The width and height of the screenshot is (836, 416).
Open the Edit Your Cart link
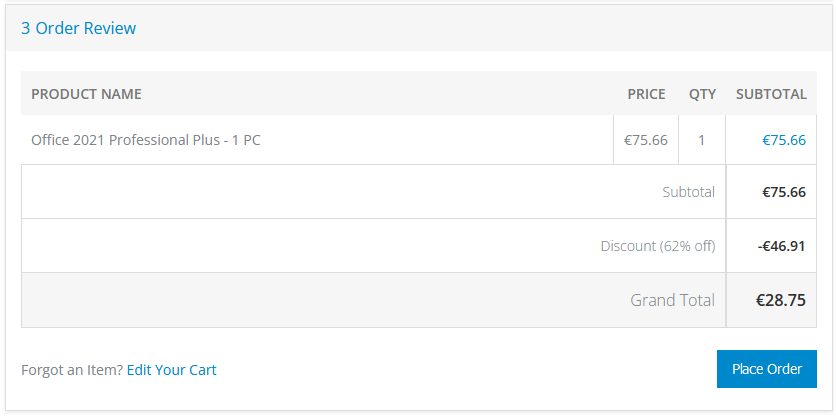(x=172, y=370)
